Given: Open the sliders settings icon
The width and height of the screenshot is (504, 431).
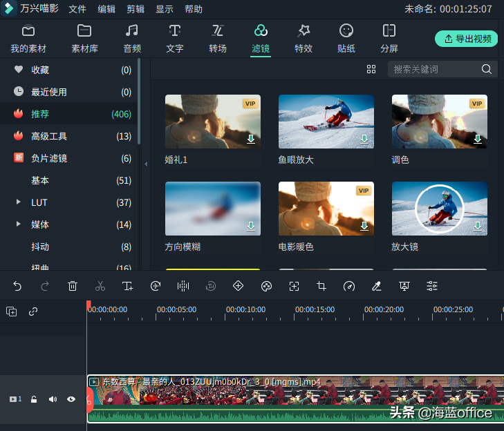Looking at the screenshot, I should 432,286.
